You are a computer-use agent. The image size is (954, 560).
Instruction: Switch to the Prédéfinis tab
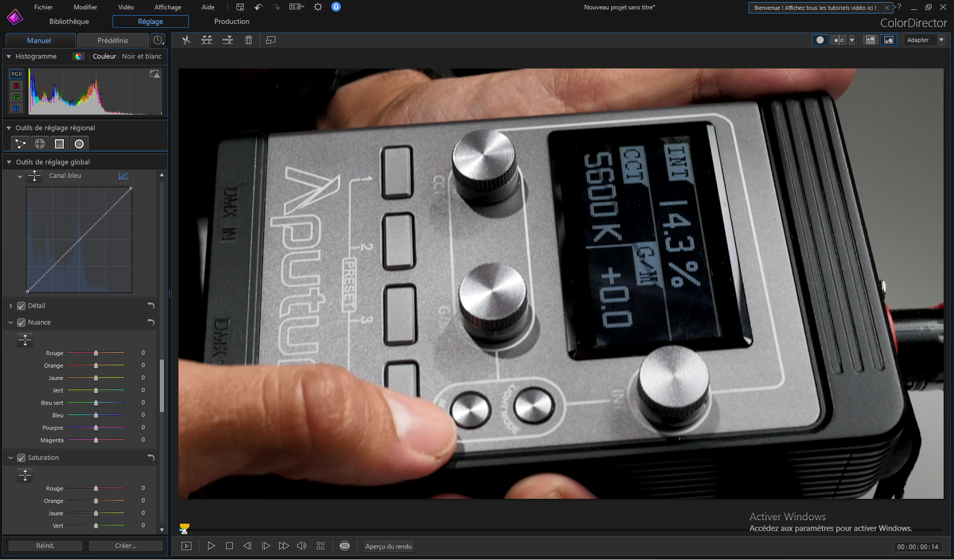coord(113,40)
